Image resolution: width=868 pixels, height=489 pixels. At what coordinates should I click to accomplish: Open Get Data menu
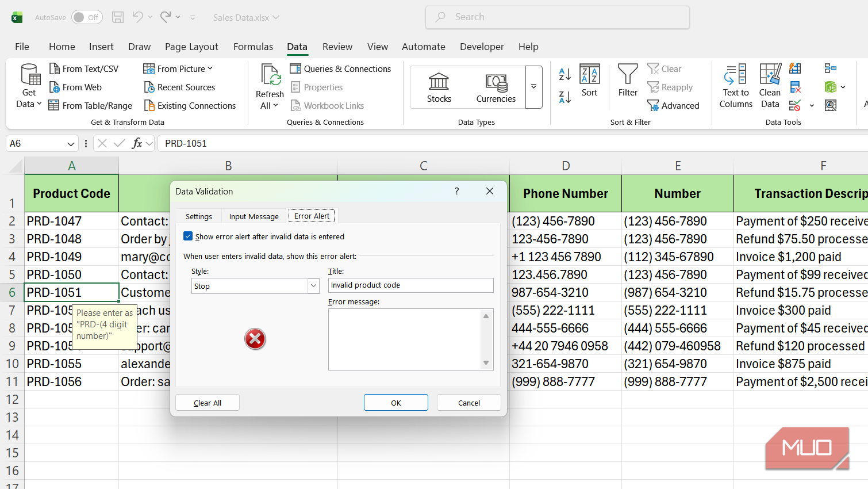click(x=29, y=86)
